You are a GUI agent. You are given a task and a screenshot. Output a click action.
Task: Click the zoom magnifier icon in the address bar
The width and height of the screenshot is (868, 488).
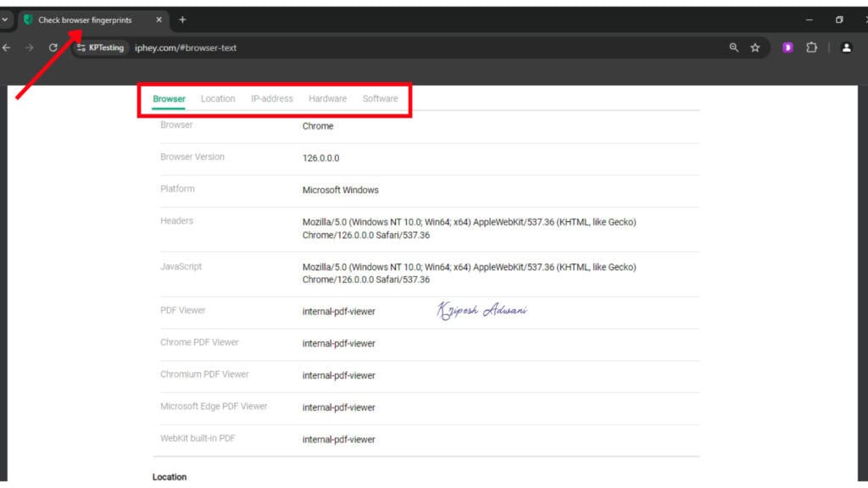[733, 48]
